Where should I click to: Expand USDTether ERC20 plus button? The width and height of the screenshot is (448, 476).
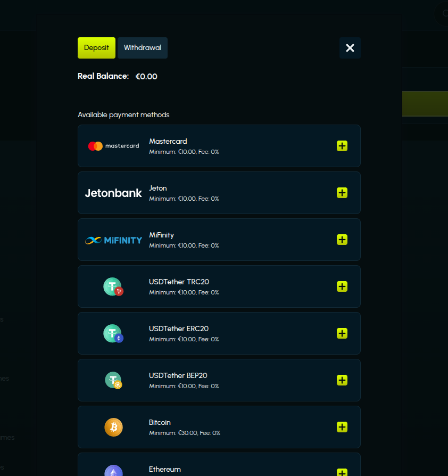342,333
